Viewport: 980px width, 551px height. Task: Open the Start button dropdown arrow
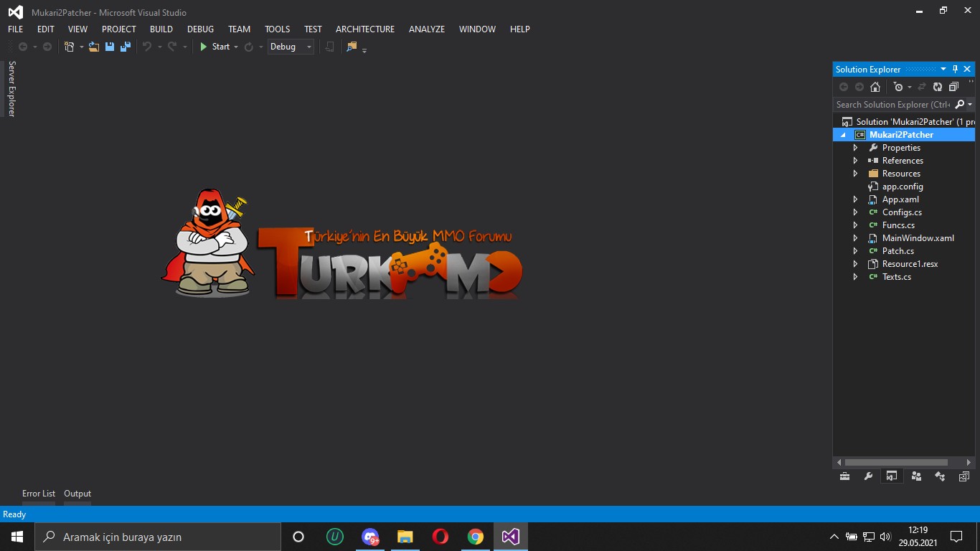236,47
